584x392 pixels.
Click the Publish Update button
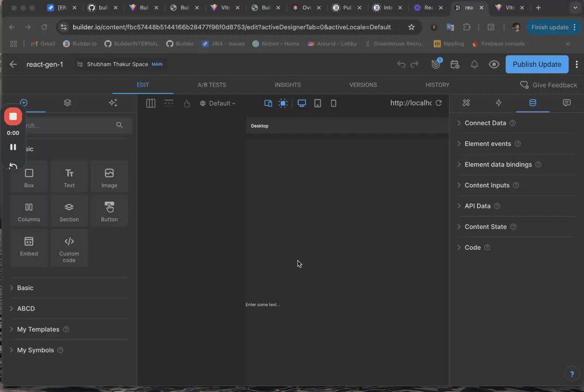coord(537,64)
